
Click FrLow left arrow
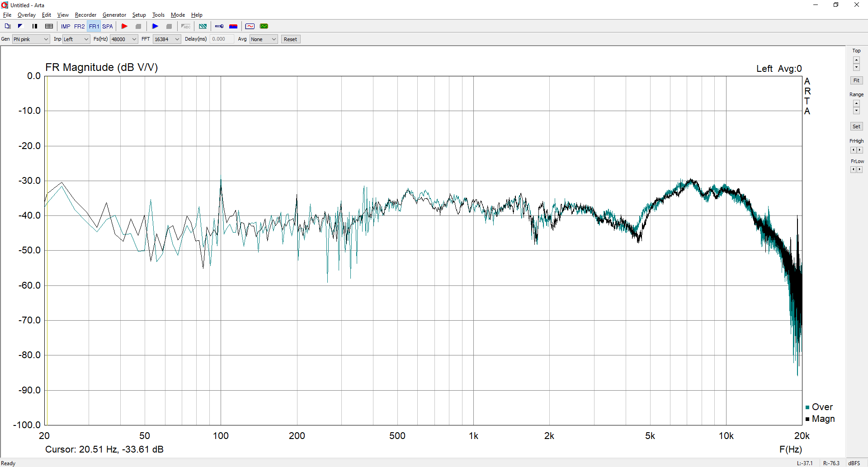(853, 169)
